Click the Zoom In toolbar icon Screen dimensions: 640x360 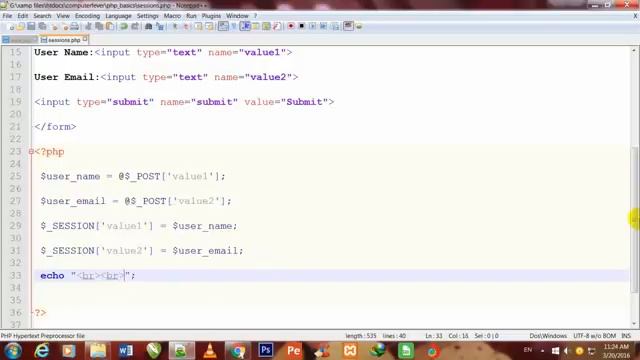coord(175,27)
